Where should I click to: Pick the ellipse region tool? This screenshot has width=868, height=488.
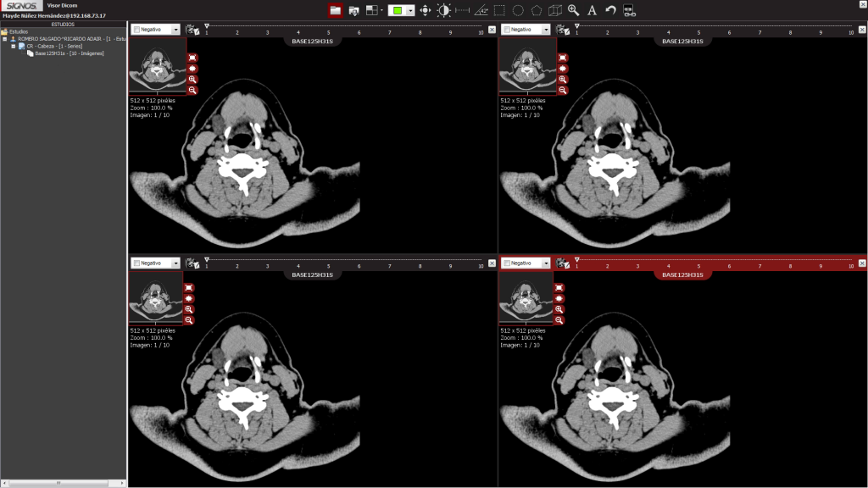(518, 10)
